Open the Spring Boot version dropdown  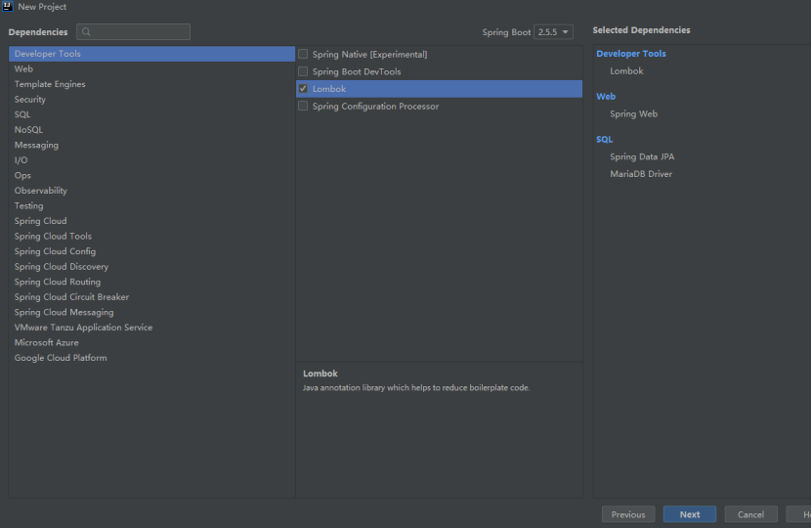coord(553,32)
